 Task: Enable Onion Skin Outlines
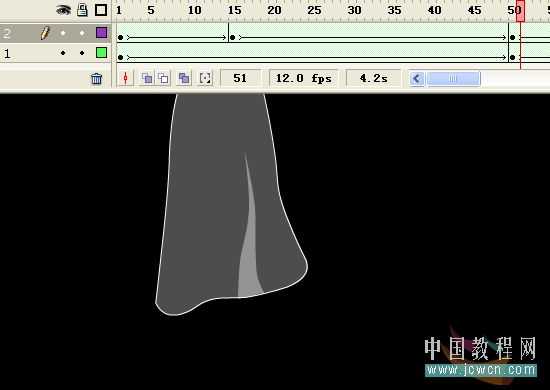[x=163, y=78]
